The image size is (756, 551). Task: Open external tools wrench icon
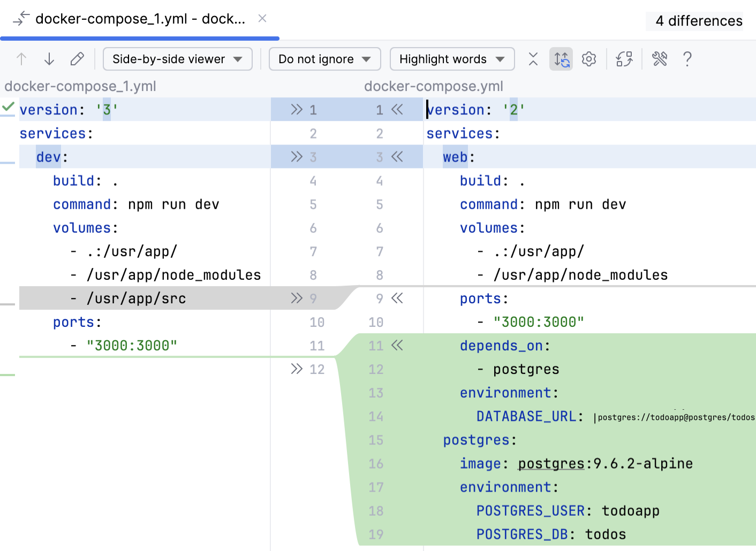point(660,59)
